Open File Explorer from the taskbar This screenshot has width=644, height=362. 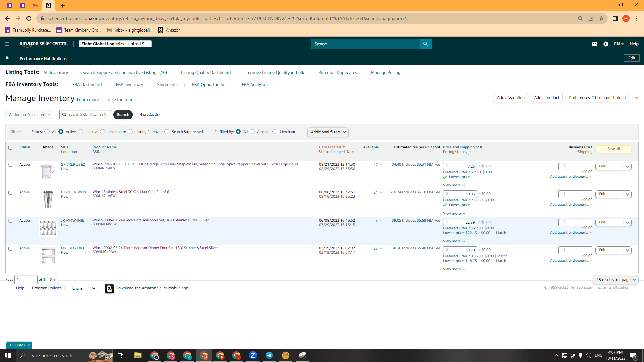[138, 355]
